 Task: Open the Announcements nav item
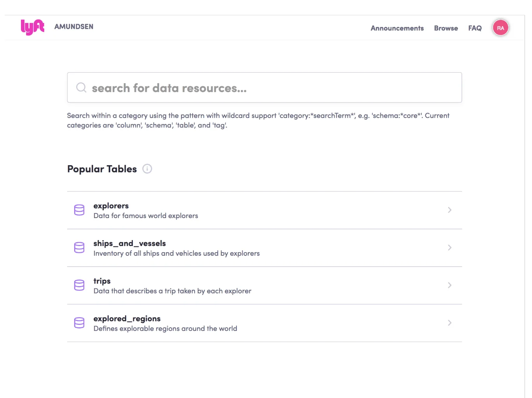pos(397,28)
